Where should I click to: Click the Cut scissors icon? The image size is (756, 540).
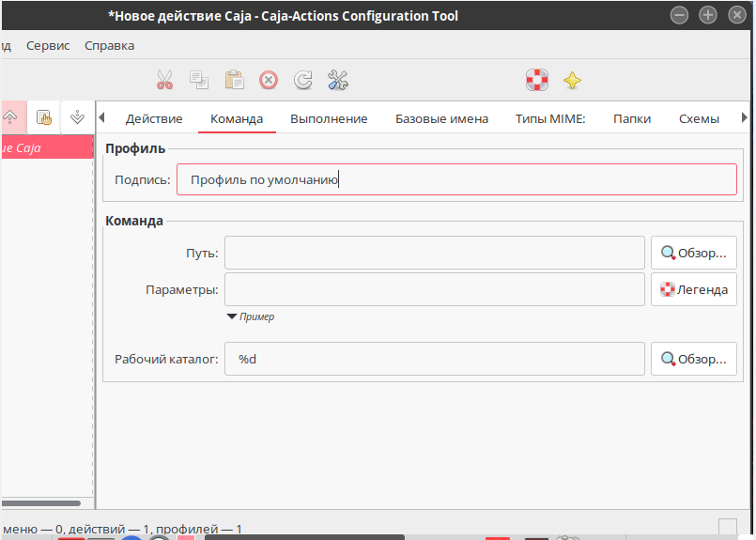pos(164,80)
